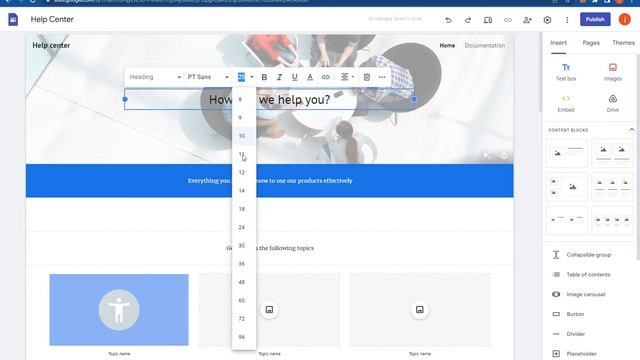Image resolution: width=640 pixels, height=360 pixels.
Task: Insert an Embed element
Action: pyautogui.click(x=566, y=104)
